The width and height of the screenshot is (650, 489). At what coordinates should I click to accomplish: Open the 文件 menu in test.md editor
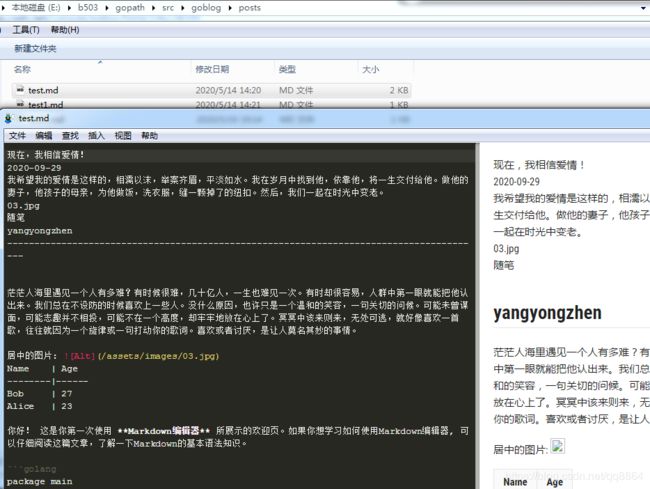(17, 136)
